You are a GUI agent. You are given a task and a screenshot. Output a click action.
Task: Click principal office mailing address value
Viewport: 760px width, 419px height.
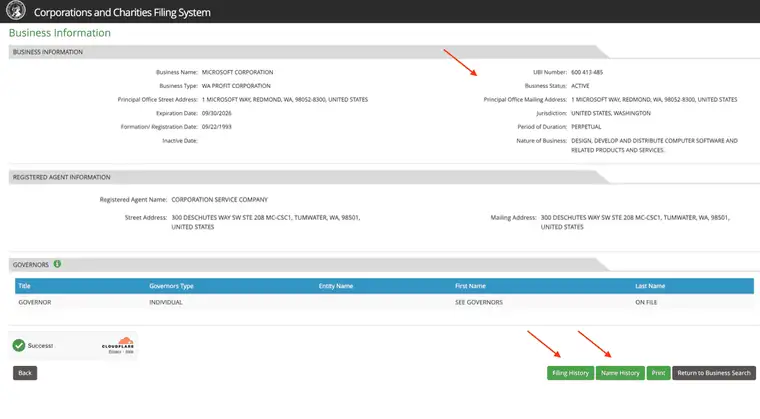tap(654, 99)
